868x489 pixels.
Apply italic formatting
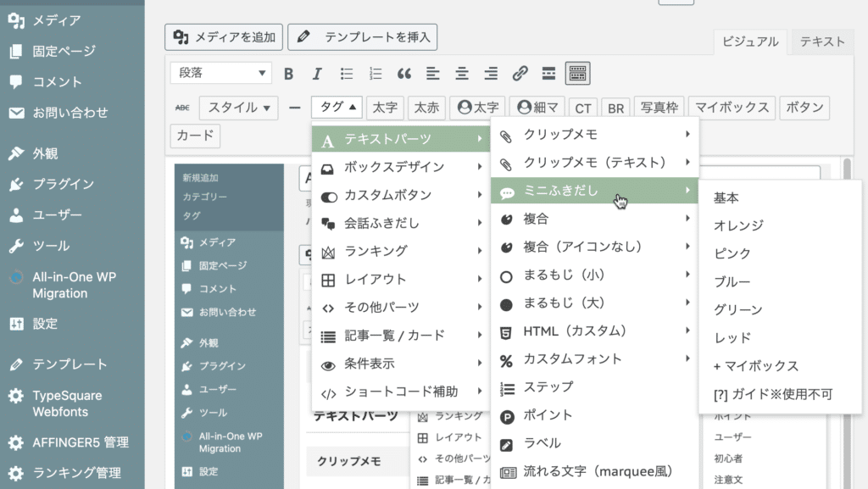click(x=317, y=74)
